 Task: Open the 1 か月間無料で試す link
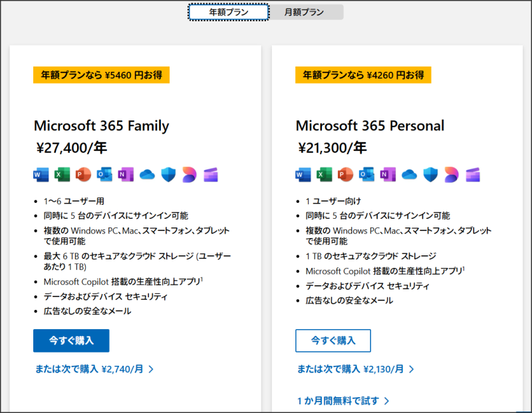click(x=343, y=400)
